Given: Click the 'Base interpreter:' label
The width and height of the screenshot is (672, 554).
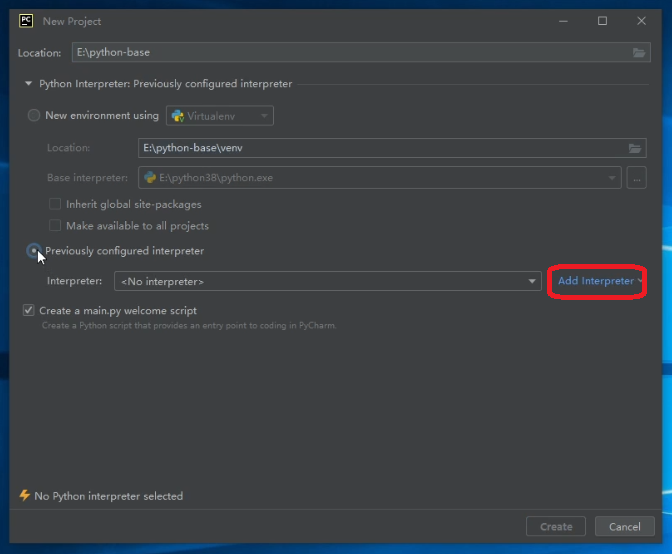Looking at the screenshot, I should tap(87, 178).
